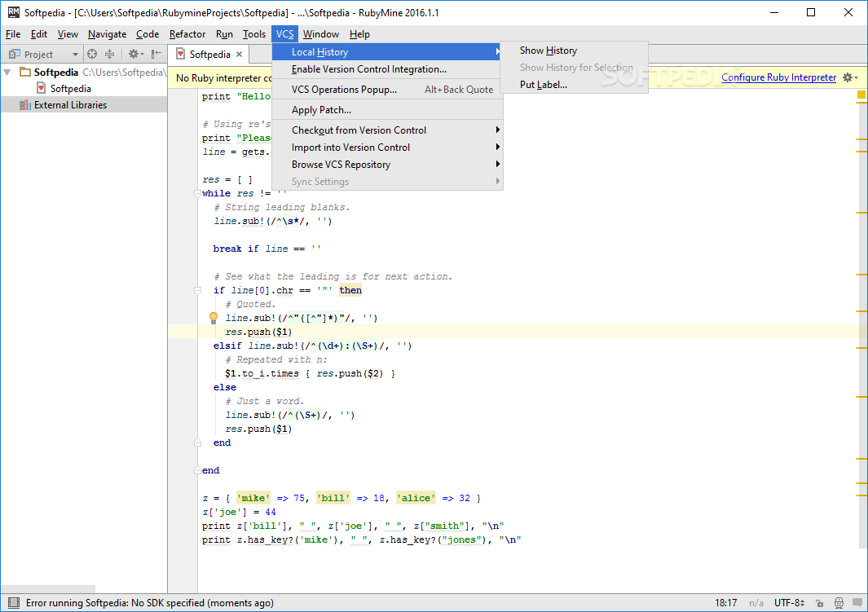
Task: Click the Project panel title label
Action: [38, 55]
